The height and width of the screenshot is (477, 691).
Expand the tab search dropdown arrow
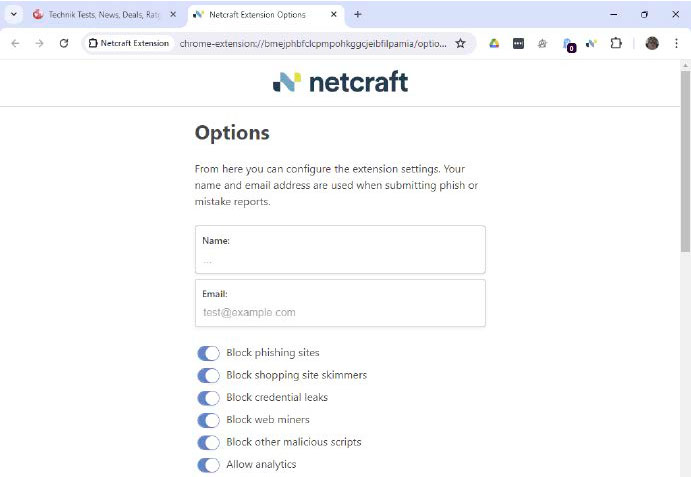point(14,14)
